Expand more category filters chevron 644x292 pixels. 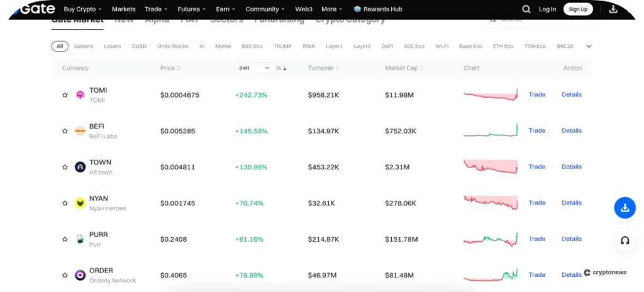(x=589, y=46)
